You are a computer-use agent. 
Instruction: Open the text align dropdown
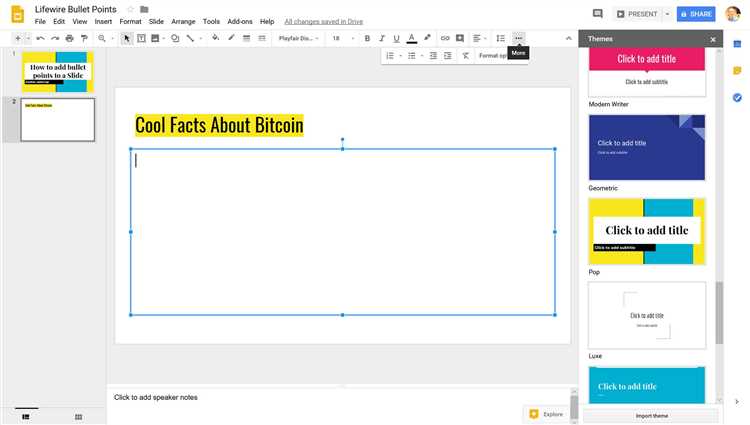click(479, 38)
